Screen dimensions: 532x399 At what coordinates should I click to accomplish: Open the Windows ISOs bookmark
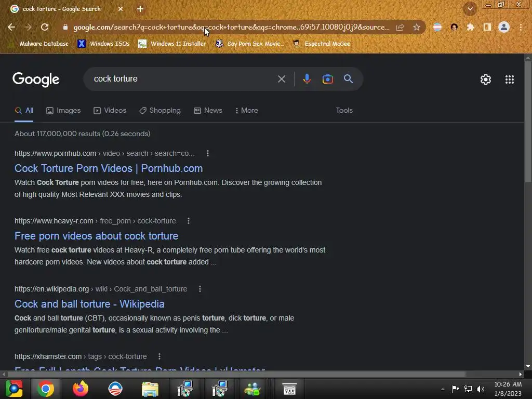coord(103,44)
